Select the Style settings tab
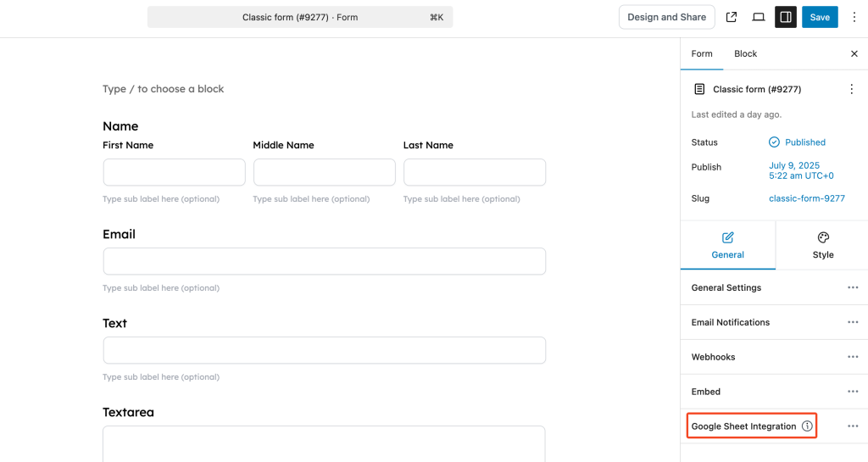The width and height of the screenshot is (868, 462). [x=822, y=245]
